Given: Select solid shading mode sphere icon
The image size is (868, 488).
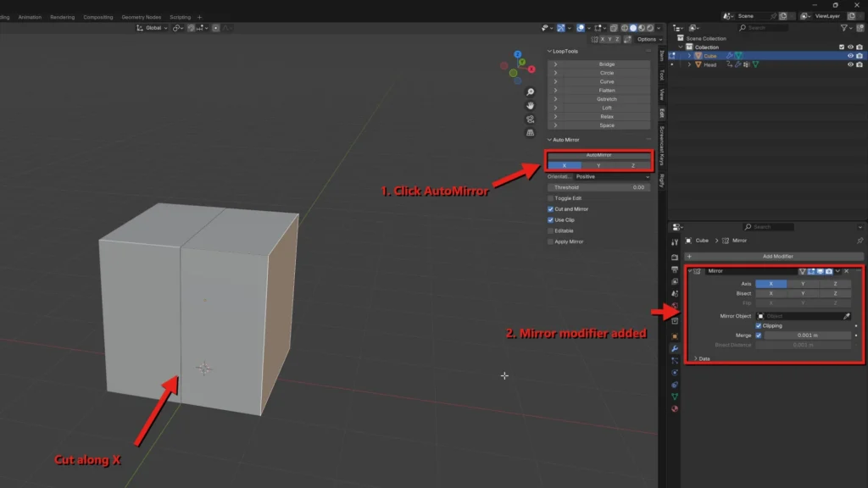Looking at the screenshot, I should pyautogui.click(x=633, y=28).
